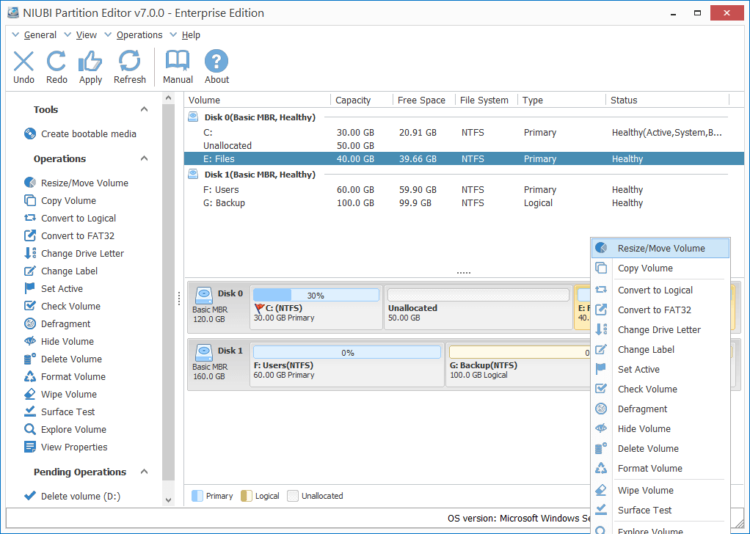Select Surface Test in left sidebar
The height and width of the screenshot is (534, 750).
pyautogui.click(x=59, y=412)
